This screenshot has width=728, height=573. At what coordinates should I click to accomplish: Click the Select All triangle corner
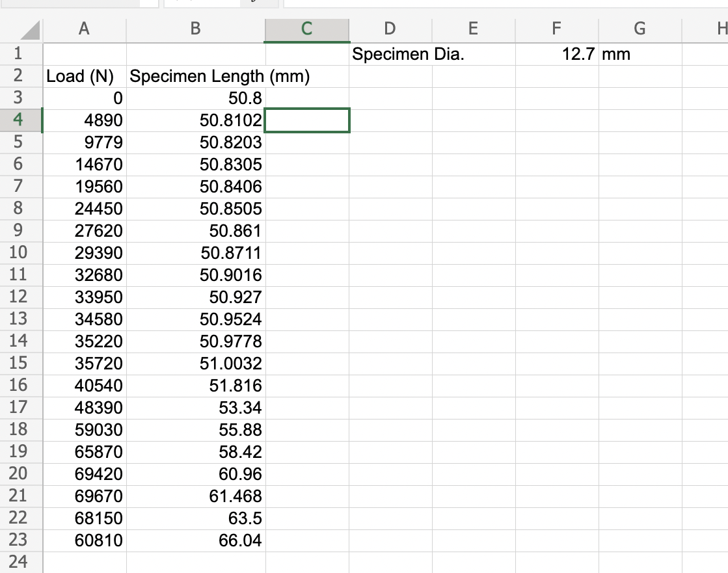[x=29, y=29]
